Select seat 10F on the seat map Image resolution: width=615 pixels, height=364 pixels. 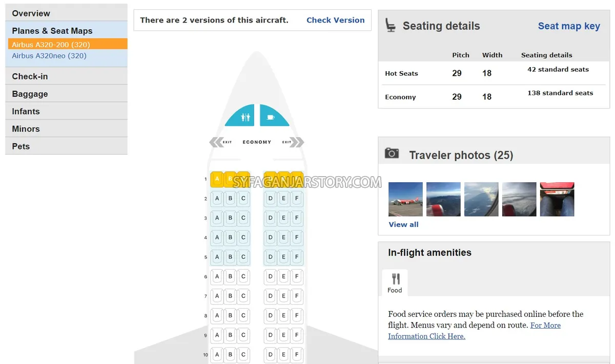click(x=297, y=354)
